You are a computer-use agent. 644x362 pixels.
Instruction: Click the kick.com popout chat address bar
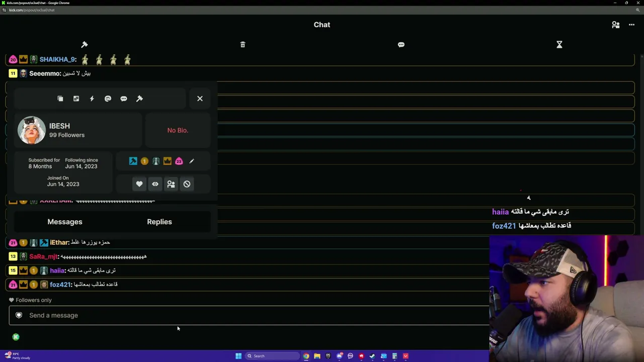(x=32, y=10)
